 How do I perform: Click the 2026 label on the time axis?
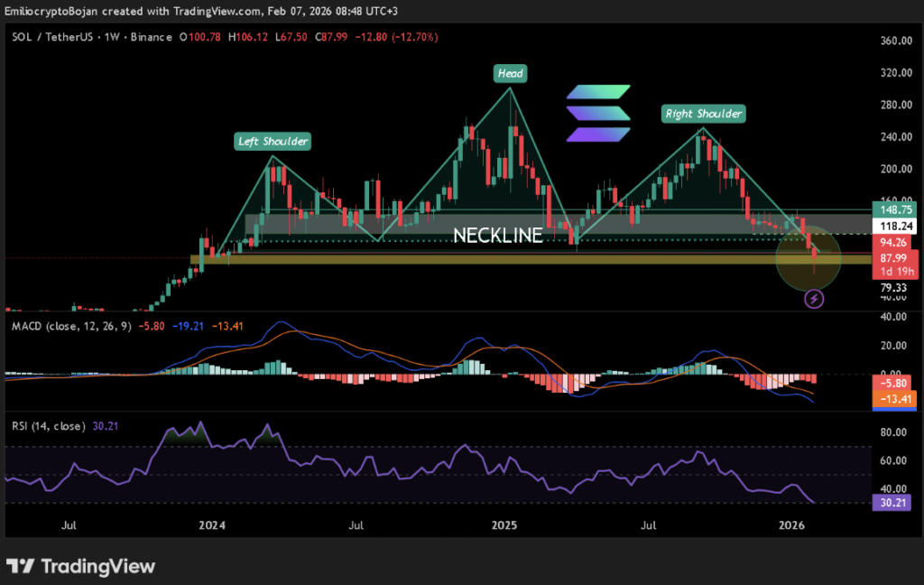791,525
